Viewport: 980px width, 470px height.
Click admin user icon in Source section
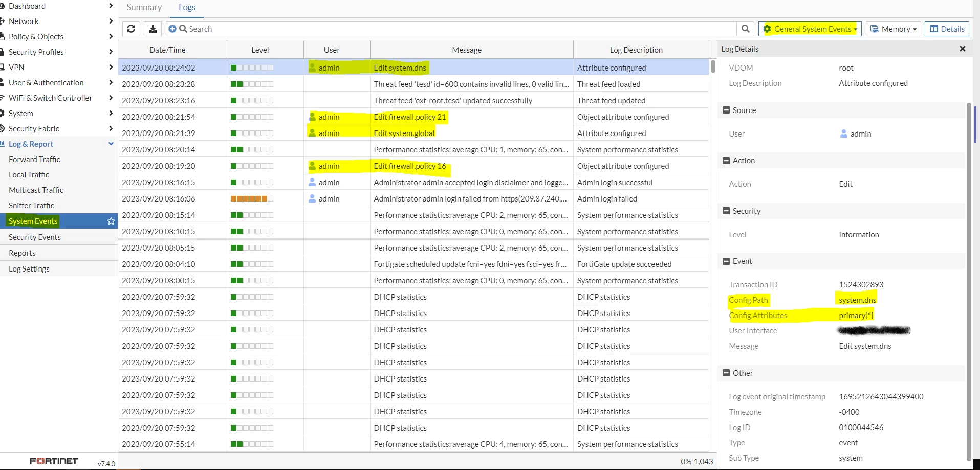point(843,133)
